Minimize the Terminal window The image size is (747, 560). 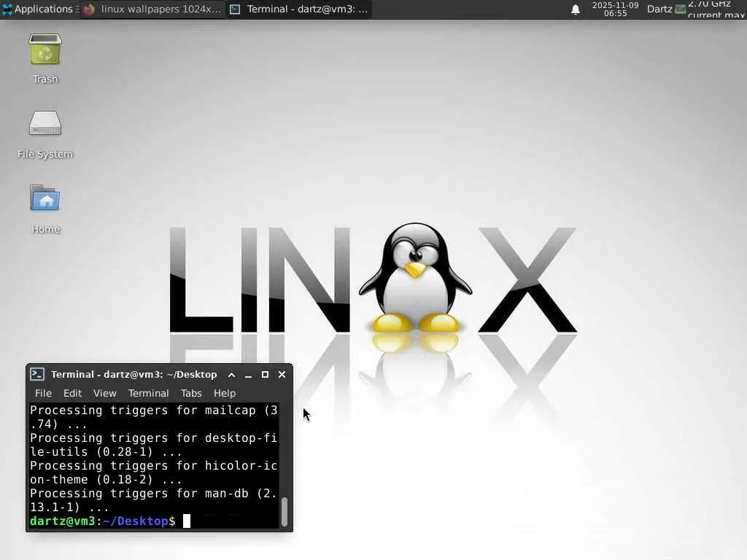[248, 375]
